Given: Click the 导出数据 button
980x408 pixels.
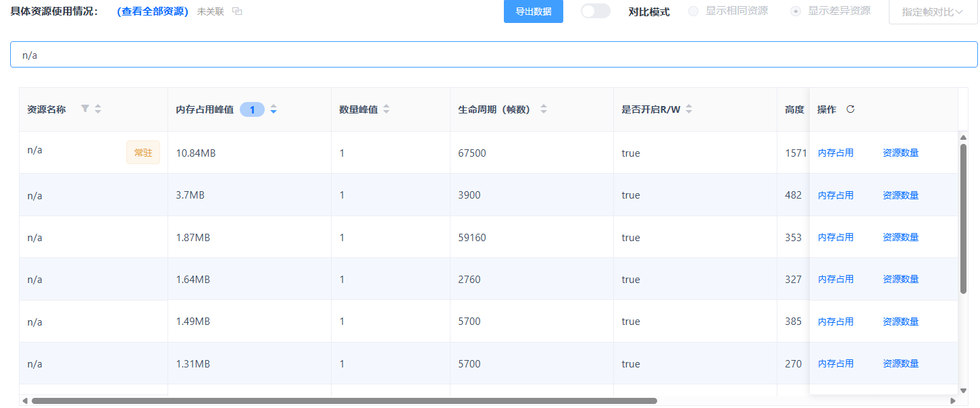Looking at the screenshot, I should [534, 11].
